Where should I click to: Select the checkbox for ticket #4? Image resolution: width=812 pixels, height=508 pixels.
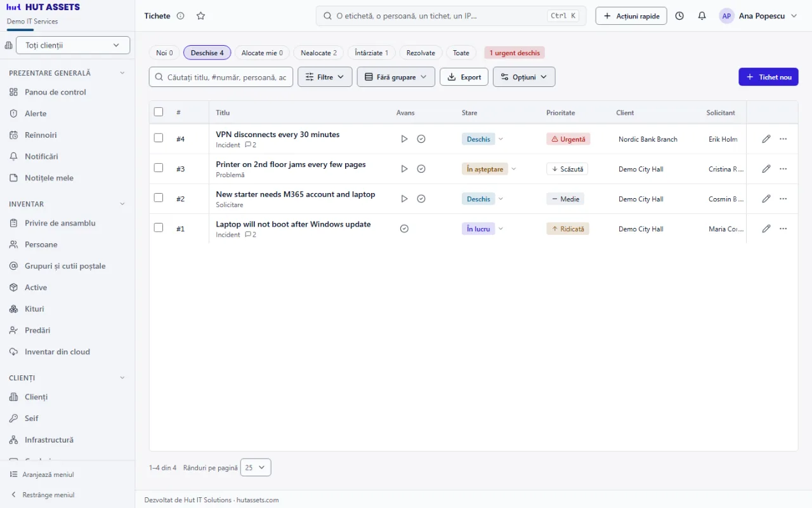pyautogui.click(x=159, y=138)
